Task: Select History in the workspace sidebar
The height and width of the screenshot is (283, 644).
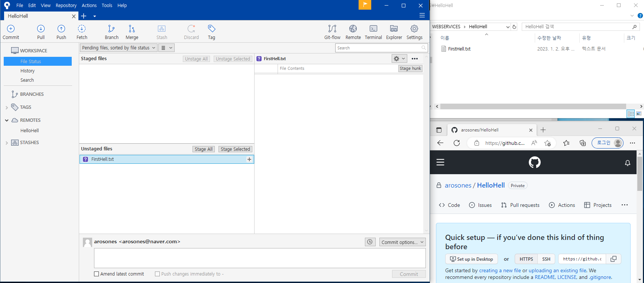Action: click(27, 71)
